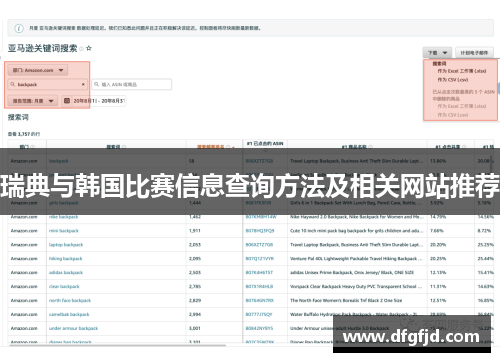
Task: Clear the backpack search term with the x
Action: click(83, 84)
